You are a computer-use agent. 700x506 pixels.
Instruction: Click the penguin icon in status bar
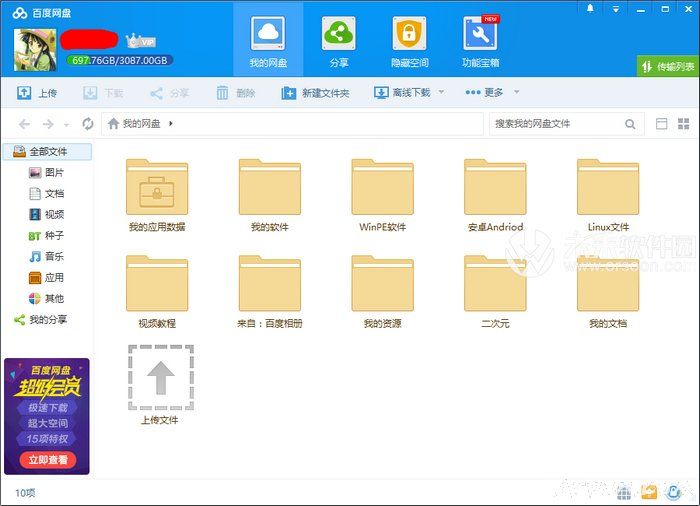(x=673, y=492)
